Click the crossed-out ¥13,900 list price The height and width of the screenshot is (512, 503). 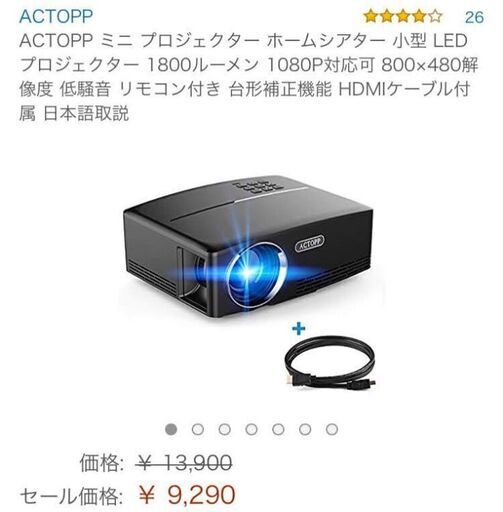(x=184, y=463)
